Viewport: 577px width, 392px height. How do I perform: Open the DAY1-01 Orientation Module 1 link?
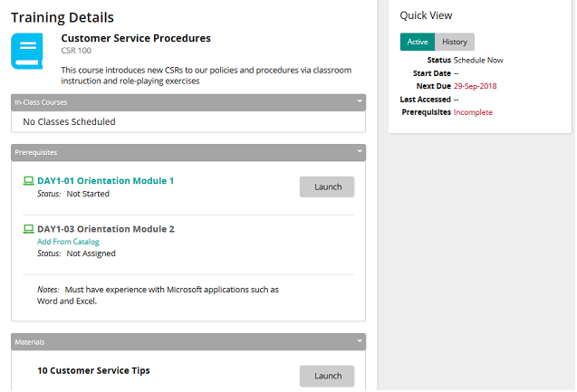pos(106,181)
